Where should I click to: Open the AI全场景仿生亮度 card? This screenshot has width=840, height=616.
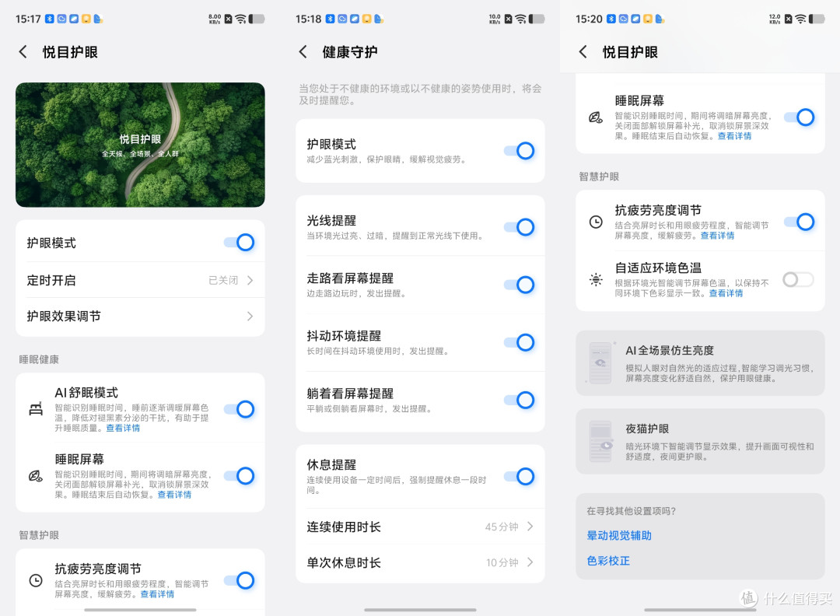700,363
